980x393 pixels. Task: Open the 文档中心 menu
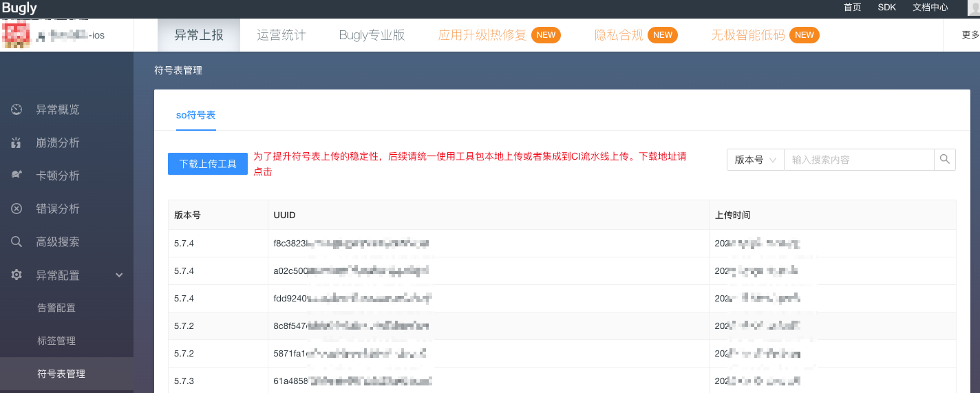(x=930, y=8)
